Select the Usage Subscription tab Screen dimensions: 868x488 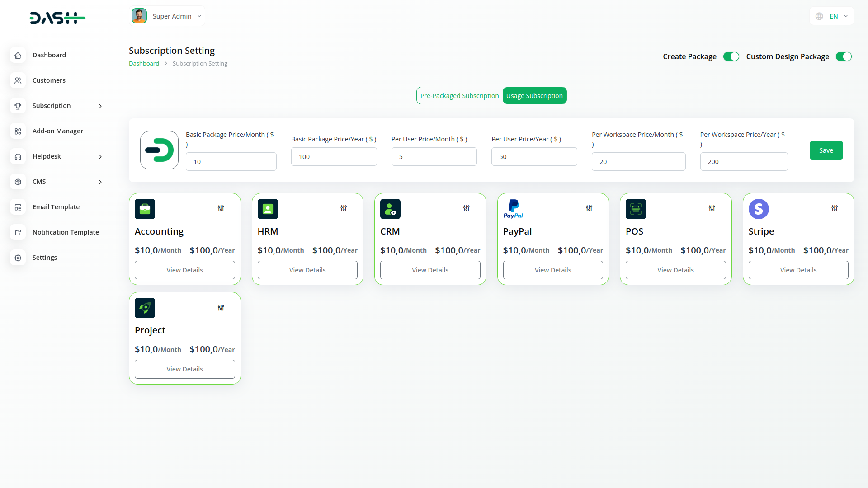534,95
